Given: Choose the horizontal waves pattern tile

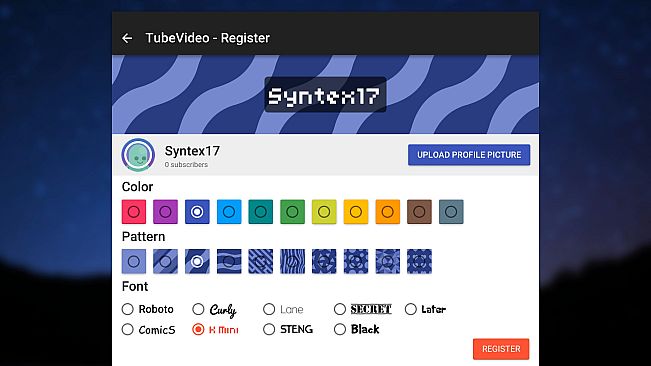Looking at the screenshot, I should pyautogui.click(x=229, y=261).
